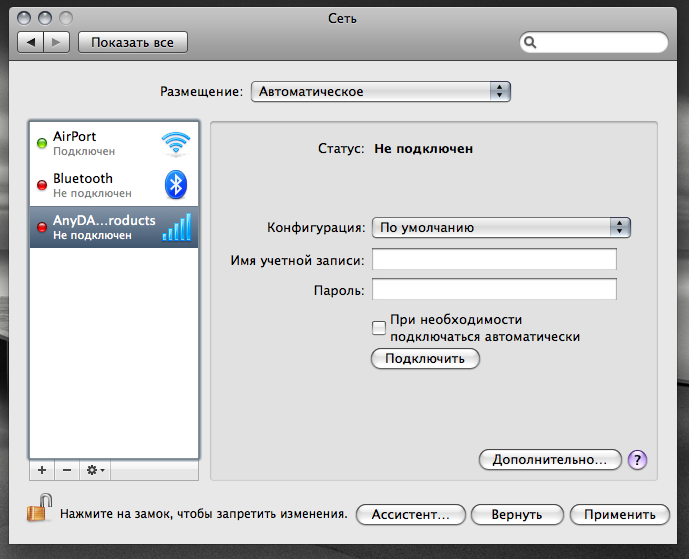This screenshot has height=559, width=689.
Task: Click the Подключить button
Action: [425, 359]
